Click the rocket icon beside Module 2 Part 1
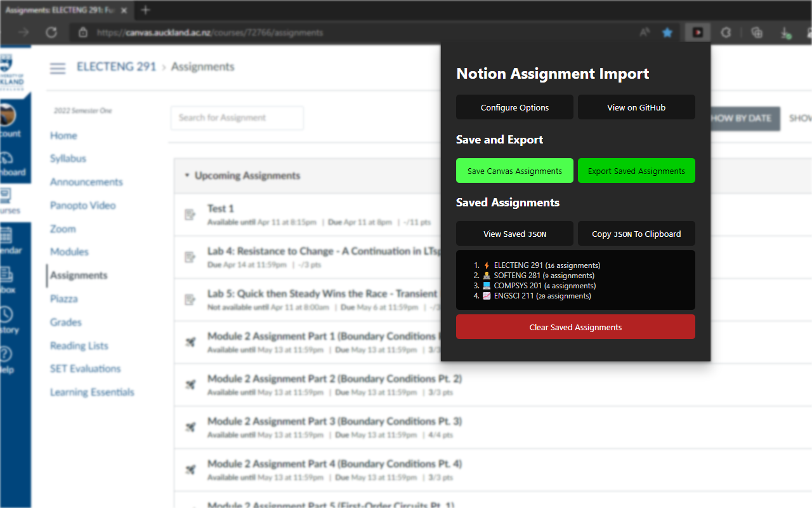Image resolution: width=812 pixels, height=508 pixels. [x=190, y=342]
